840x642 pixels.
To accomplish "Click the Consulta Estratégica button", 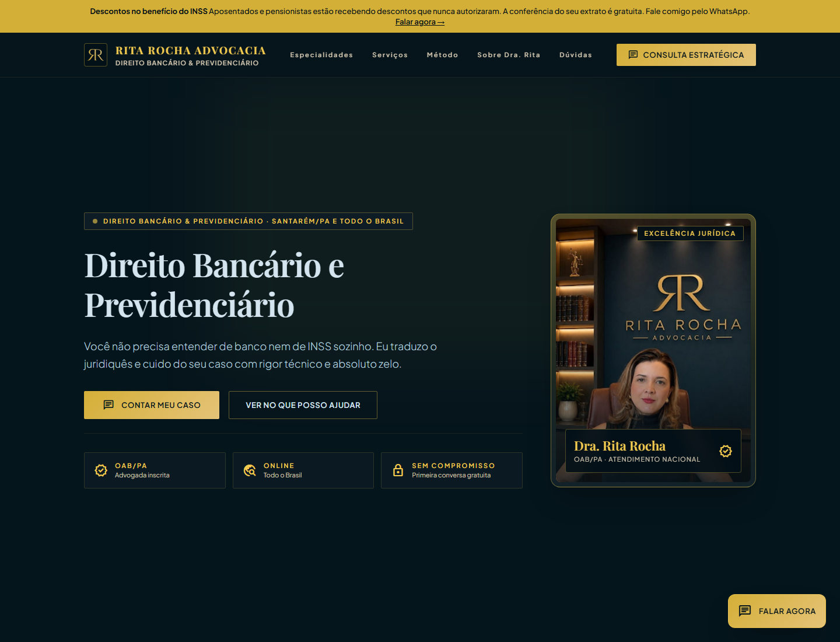I will [686, 55].
